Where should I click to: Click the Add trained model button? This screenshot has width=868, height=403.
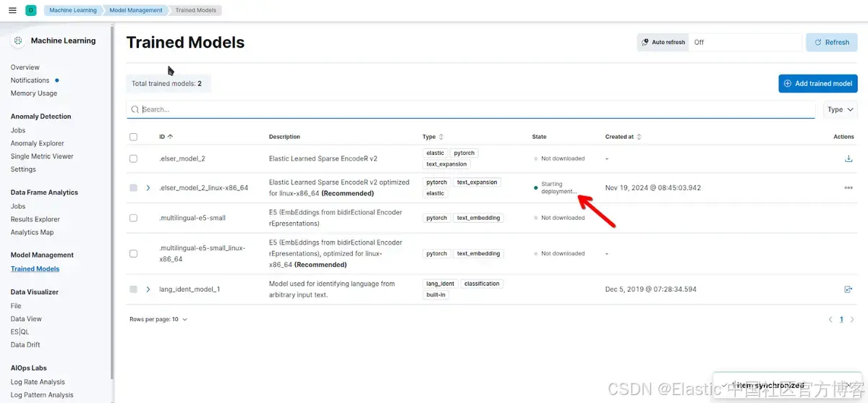pos(818,83)
